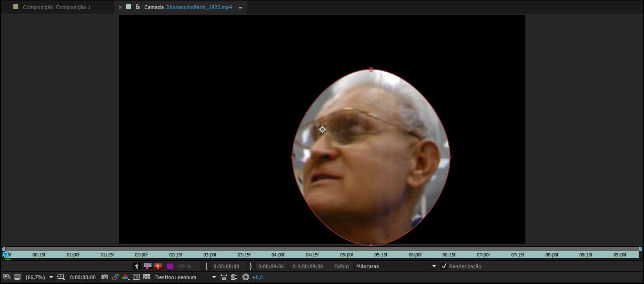This screenshot has width=644, height=284.
Task: Click the always preview this view icon
Action: (x=7, y=277)
